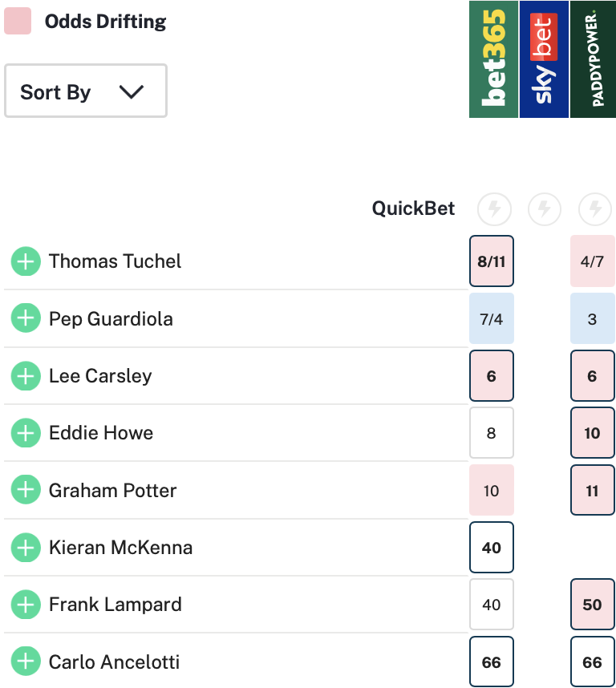Toggle QuickBet lightning for Paddy Power column

[x=595, y=209]
